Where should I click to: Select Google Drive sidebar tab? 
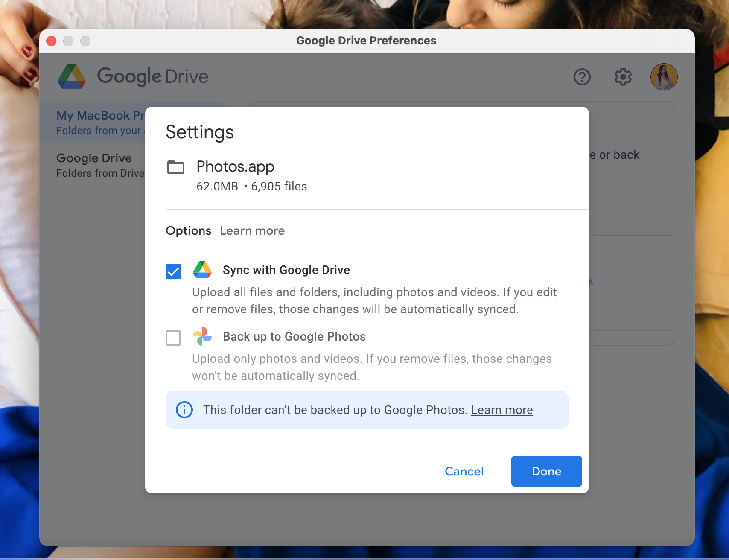click(101, 165)
